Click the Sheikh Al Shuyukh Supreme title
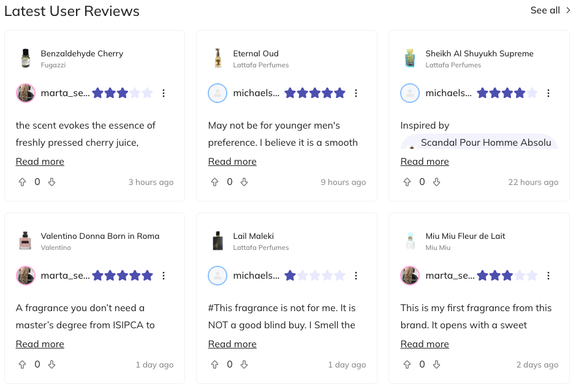576x392 pixels. click(479, 53)
